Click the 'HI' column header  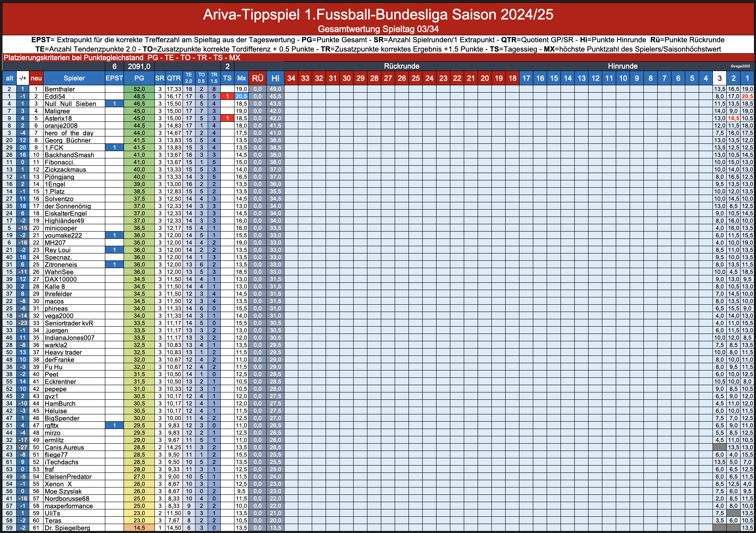275,78
